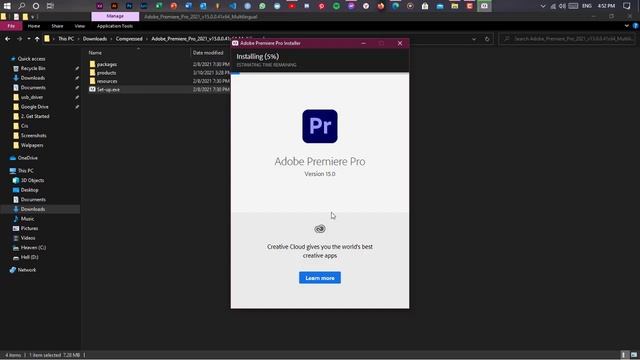
Task: Open taskbar search magnifier
Action: click(22, 6)
